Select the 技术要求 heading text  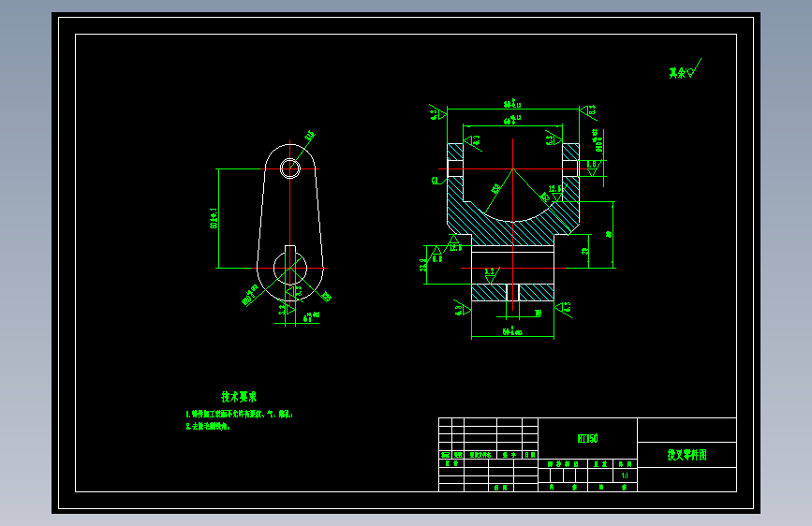(x=239, y=397)
